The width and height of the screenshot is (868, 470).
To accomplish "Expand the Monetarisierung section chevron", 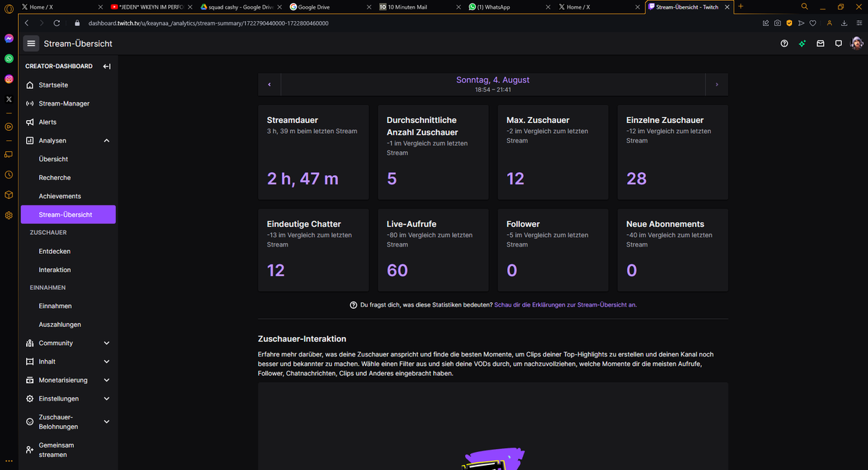I will pyautogui.click(x=107, y=380).
